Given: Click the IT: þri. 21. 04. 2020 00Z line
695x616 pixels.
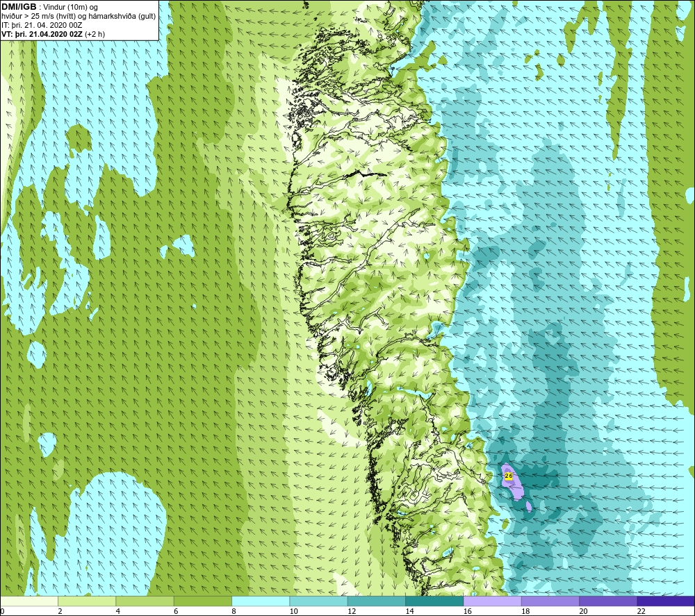Looking at the screenshot, I should coord(42,25).
